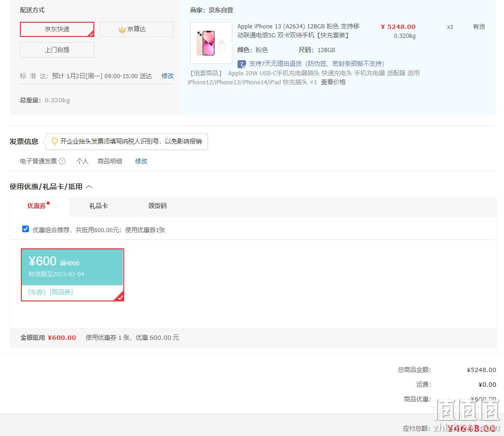The width and height of the screenshot is (504, 436).
Task: Modify the invoice information
Action: pos(141,161)
